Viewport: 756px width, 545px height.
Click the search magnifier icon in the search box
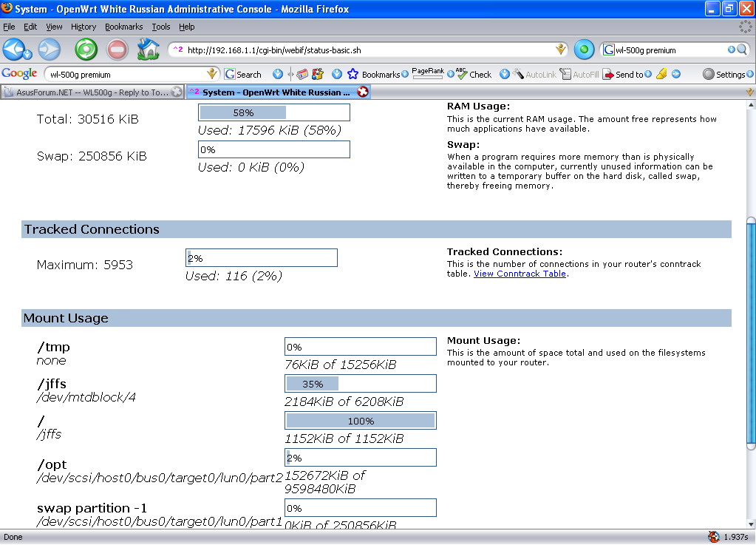point(742,50)
